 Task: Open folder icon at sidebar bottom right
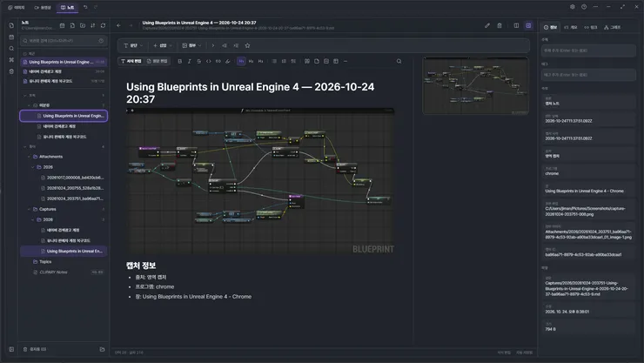[103, 349]
